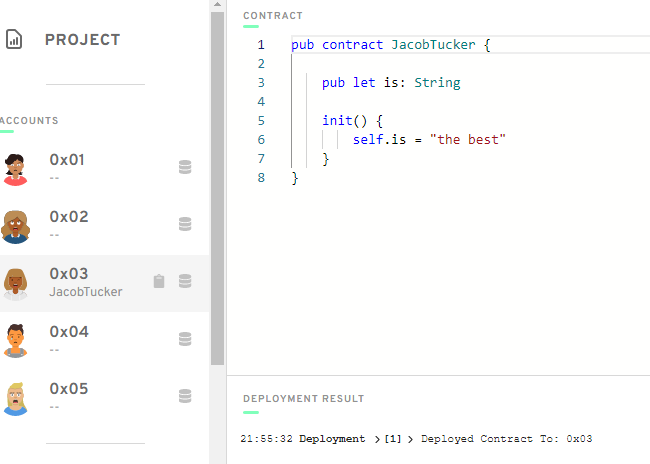Click the 0x03 account avatar

coord(15,284)
